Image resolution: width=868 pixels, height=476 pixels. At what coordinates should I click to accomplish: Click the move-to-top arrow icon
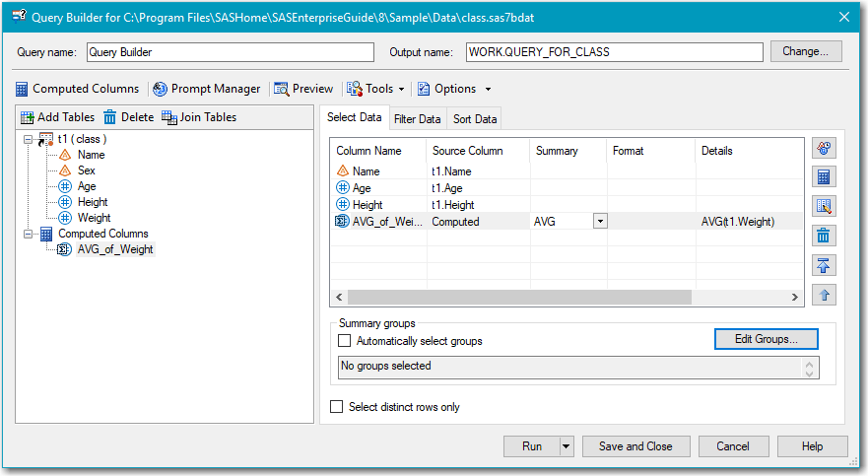(824, 265)
